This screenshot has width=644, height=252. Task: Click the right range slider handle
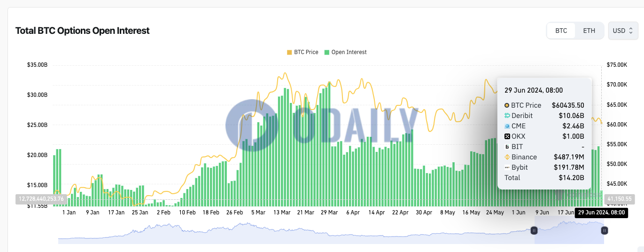click(604, 230)
